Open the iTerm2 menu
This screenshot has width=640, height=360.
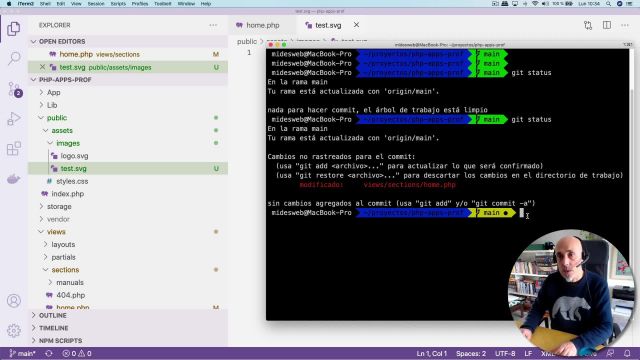25,4
